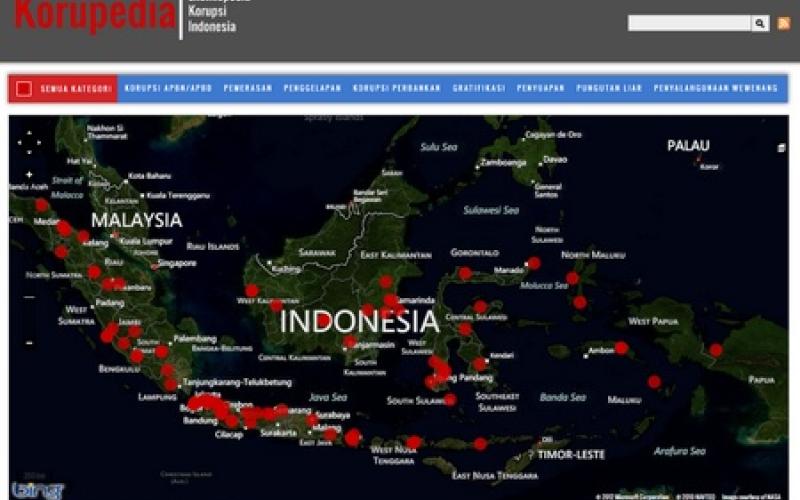Zoom out with the map minus button
The width and height of the screenshot is (800, 500).
(x=29, y=296)
